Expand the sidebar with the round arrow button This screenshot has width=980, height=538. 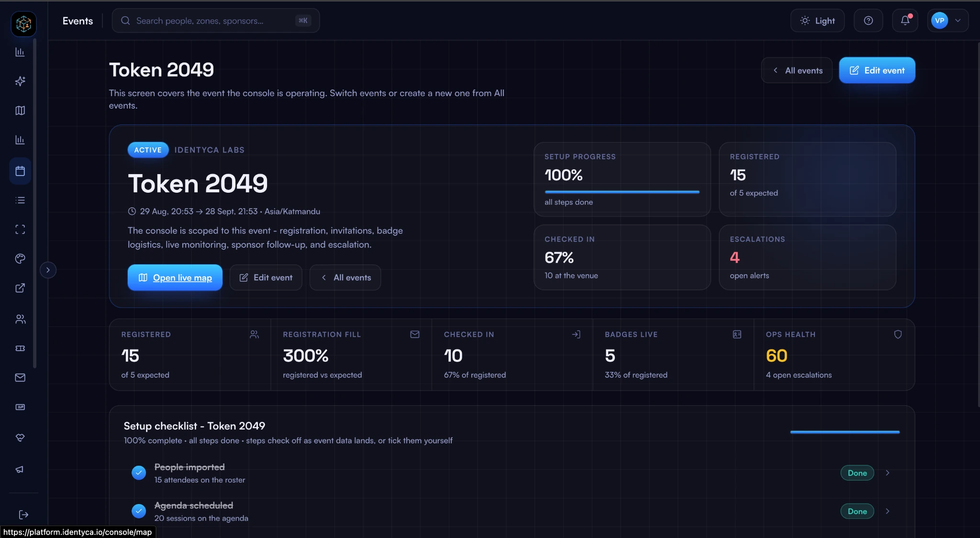pyautogui.click(x=48, y=270)
